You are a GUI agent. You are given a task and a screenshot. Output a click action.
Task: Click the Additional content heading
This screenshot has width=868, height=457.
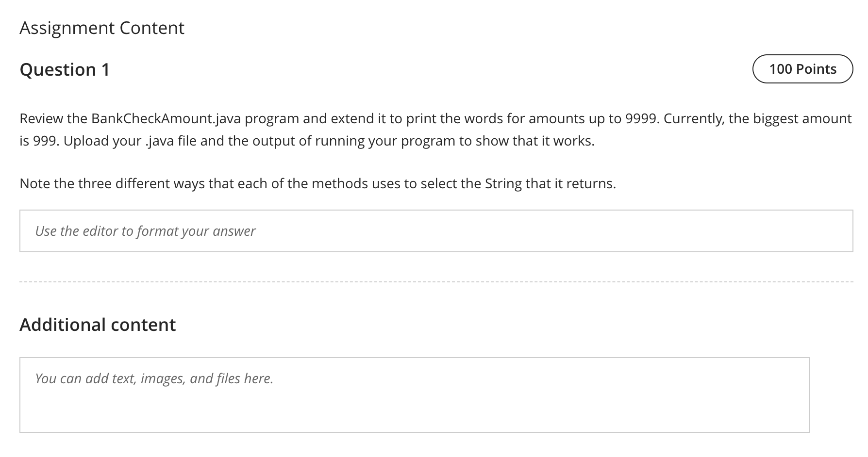click(x=98, y=325)
